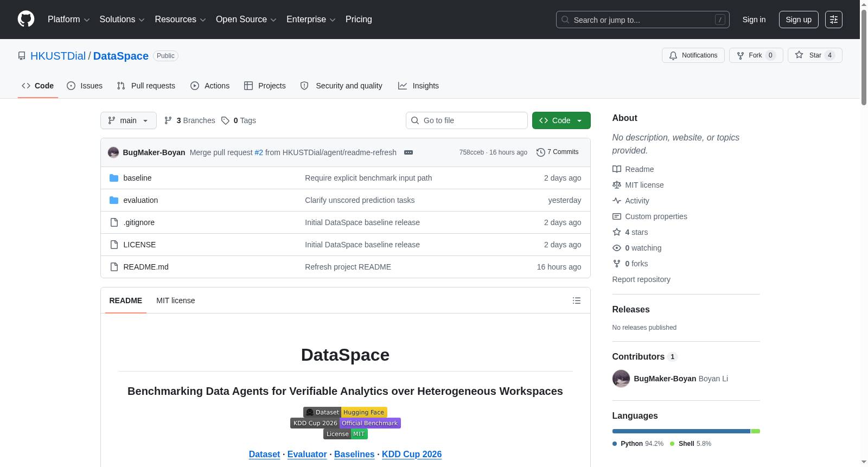868x467 pixels.
Task: Click the baseline folder icon
Action: (x=114, y=178)
